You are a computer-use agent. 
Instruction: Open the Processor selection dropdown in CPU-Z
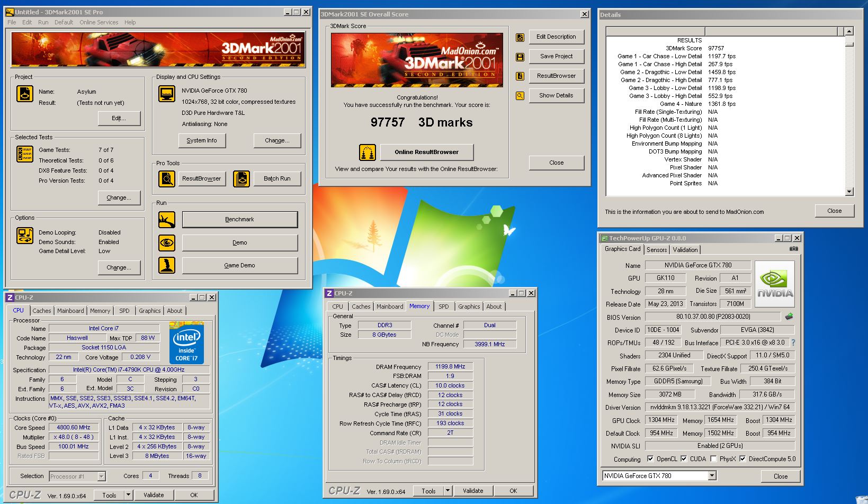tap(102, 476)
